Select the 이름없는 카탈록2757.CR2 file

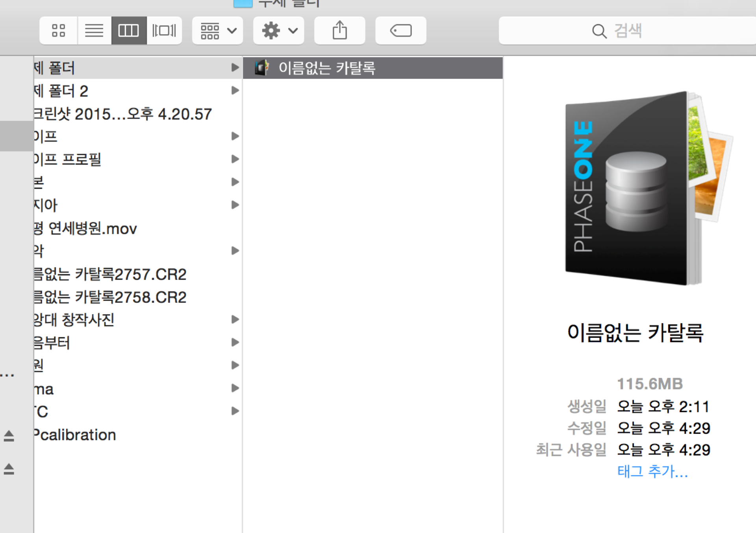click(110, 274)
